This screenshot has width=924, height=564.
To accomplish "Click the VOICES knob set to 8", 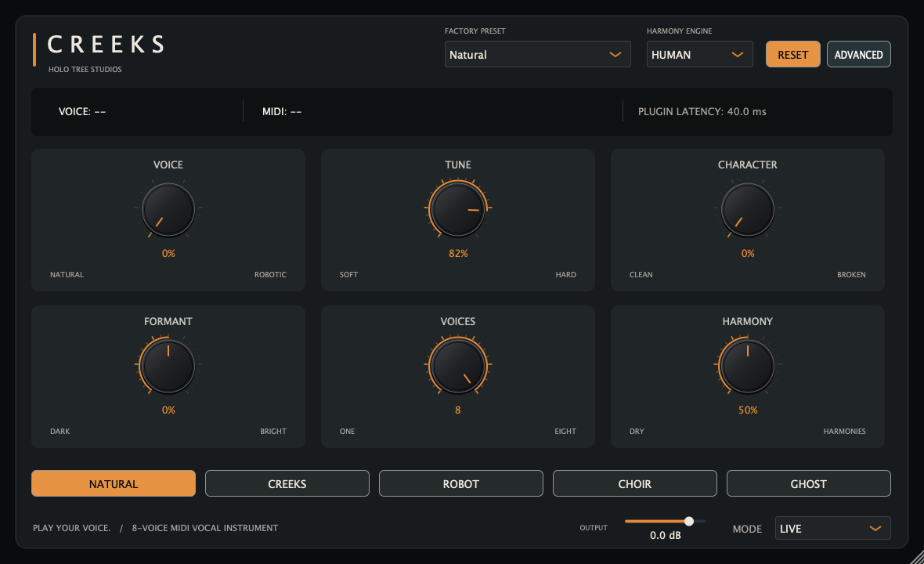I will 458,366.
